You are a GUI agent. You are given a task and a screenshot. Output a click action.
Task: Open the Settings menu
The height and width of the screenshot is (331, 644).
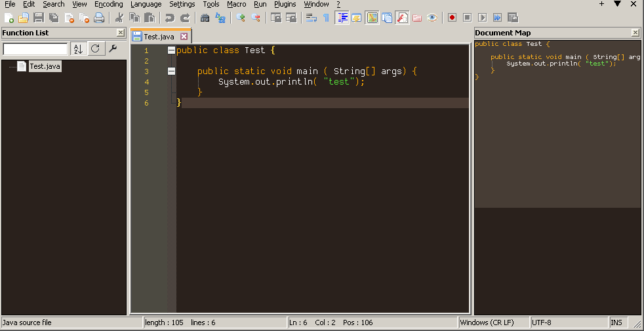182,4
